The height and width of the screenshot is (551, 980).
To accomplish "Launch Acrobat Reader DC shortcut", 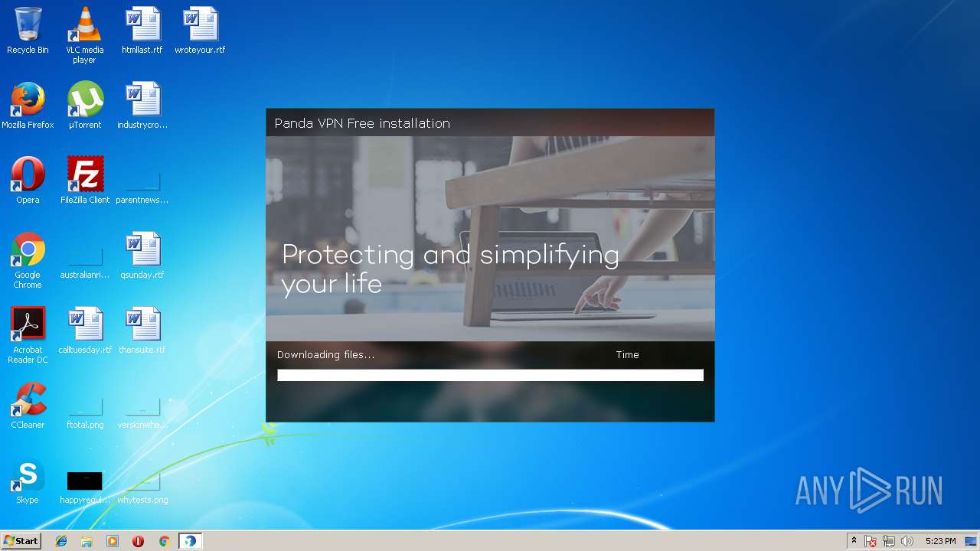I will tap(28, 336).
